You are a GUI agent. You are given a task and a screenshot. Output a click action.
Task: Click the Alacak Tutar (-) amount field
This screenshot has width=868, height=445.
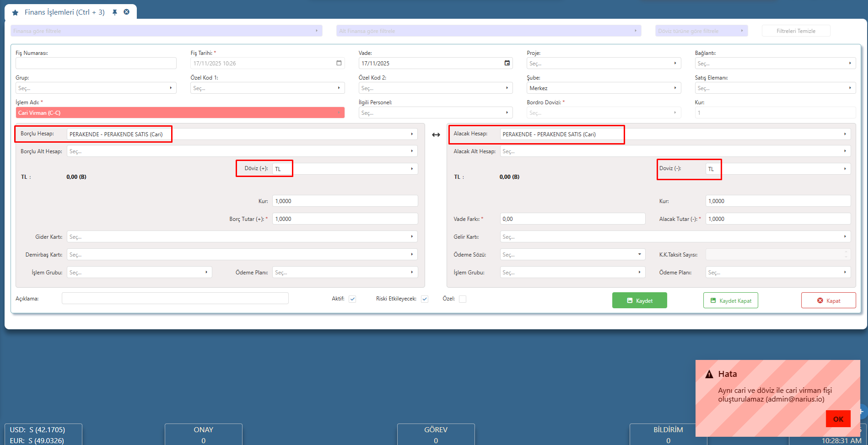[x=778, y=219]
